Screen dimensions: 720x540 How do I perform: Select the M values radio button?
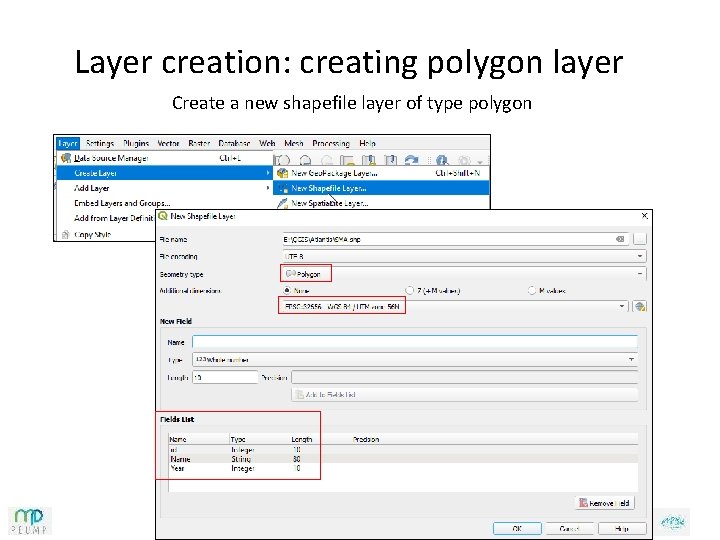click(532, 290)
